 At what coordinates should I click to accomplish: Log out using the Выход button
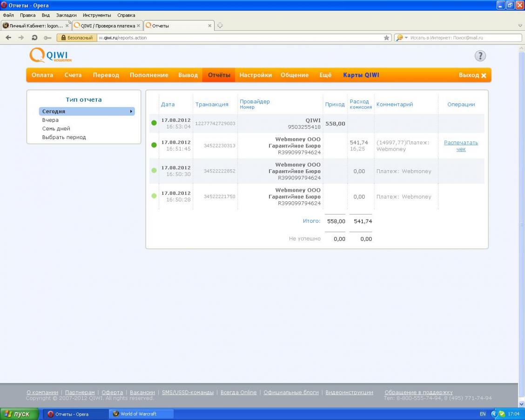click(472, 75)
